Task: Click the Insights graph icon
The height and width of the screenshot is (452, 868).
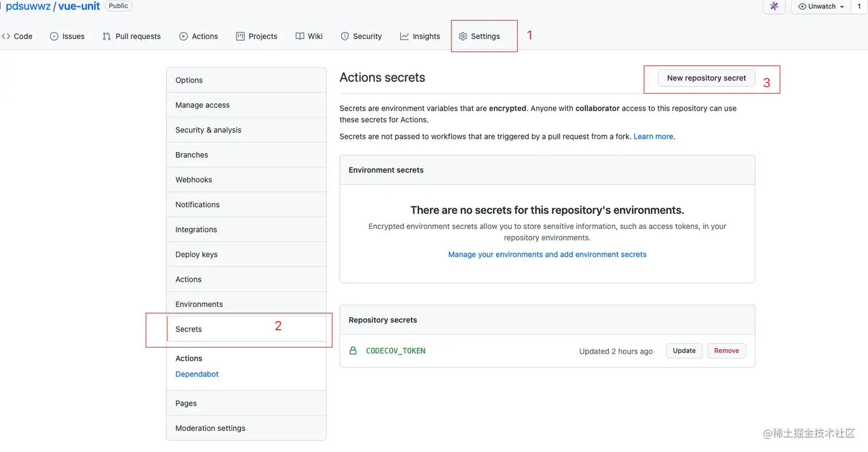Action: click(x=405, y=36)
